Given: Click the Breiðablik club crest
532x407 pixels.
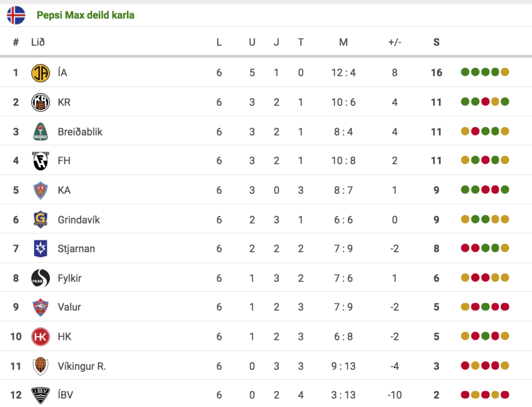Looking at the screenshot, I should click(41, 132).
